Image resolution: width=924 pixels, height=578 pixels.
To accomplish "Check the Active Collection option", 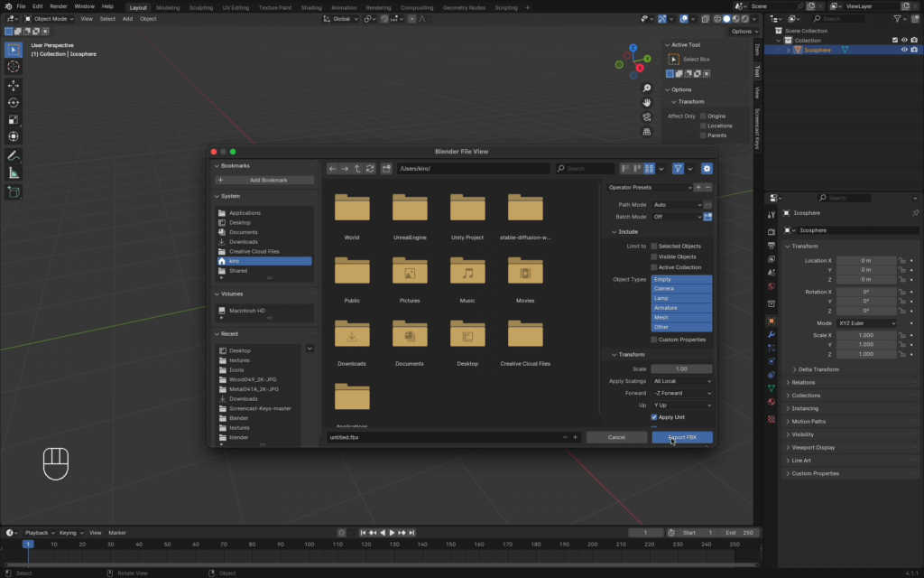I will (653, 267).
